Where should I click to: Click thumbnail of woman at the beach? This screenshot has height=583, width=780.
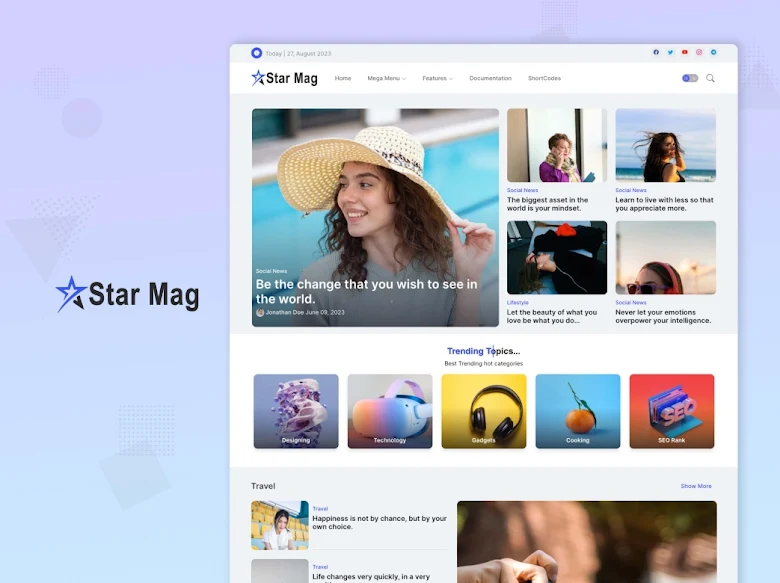[666, 145]
